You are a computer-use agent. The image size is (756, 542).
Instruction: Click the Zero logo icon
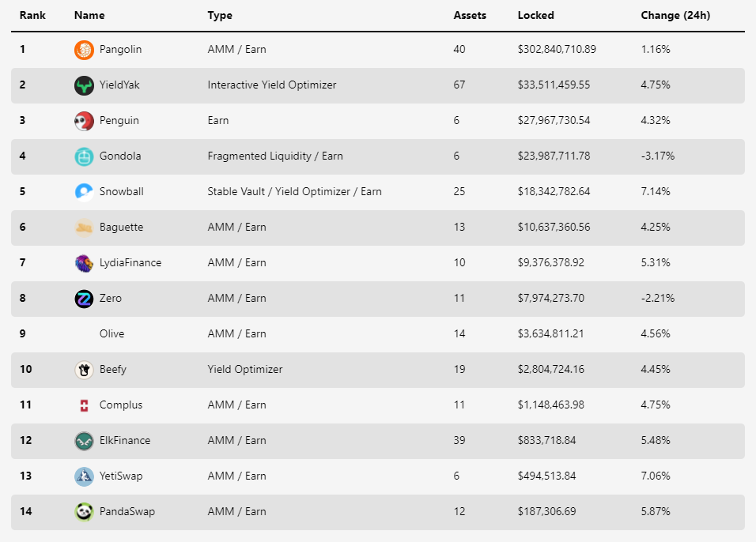pyautogui.click(x=84, y=299)
